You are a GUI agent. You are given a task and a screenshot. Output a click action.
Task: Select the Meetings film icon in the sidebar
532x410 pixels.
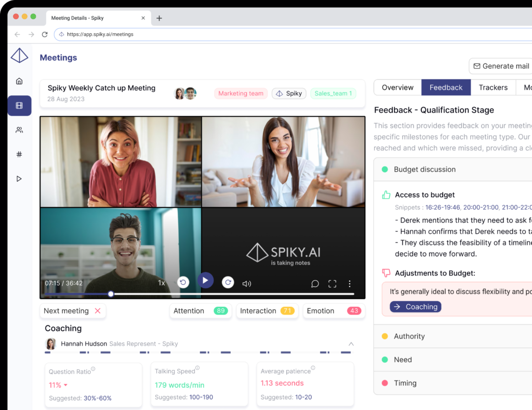(x=19, y=105)
